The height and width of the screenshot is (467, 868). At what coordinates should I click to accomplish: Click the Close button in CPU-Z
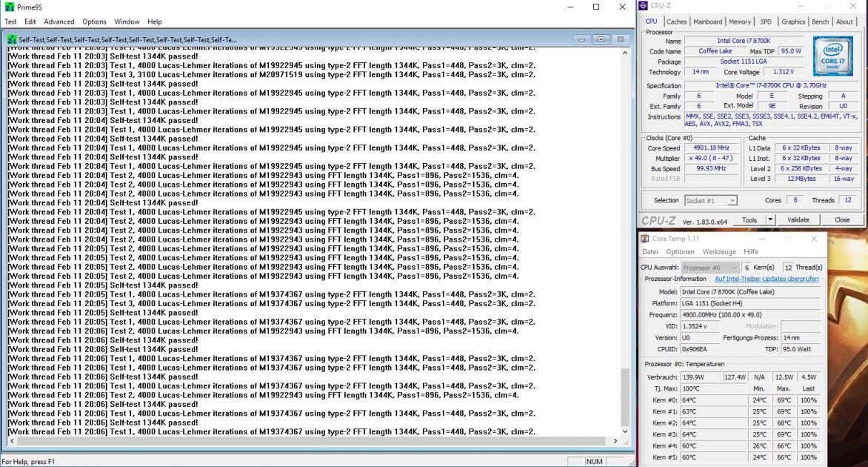(842, 220)
